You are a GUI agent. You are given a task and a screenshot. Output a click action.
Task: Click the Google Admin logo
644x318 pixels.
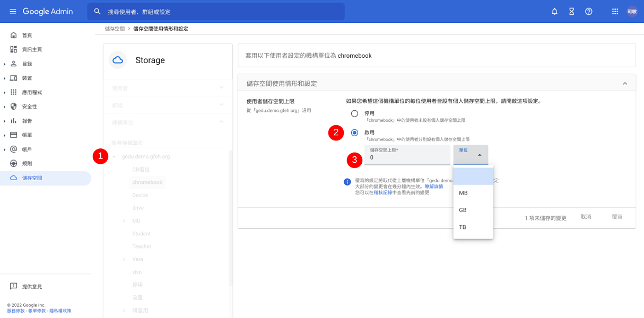(x=48, y=12)
